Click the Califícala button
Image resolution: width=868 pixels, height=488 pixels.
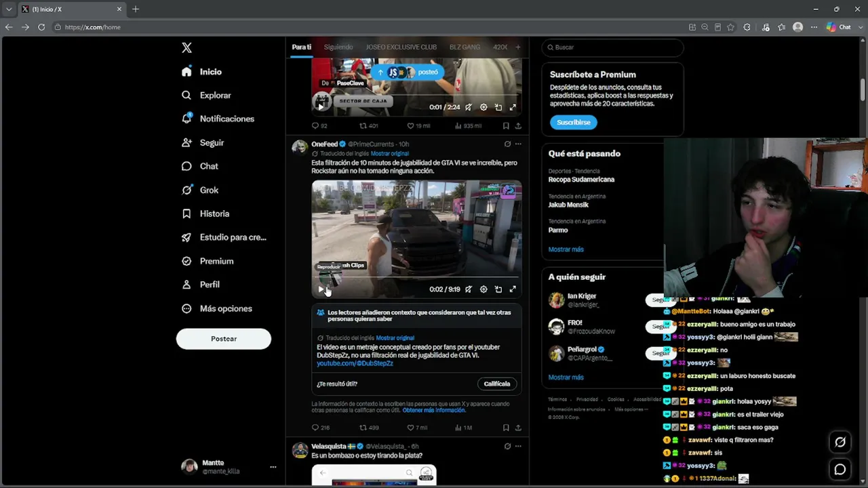[497, 384]
